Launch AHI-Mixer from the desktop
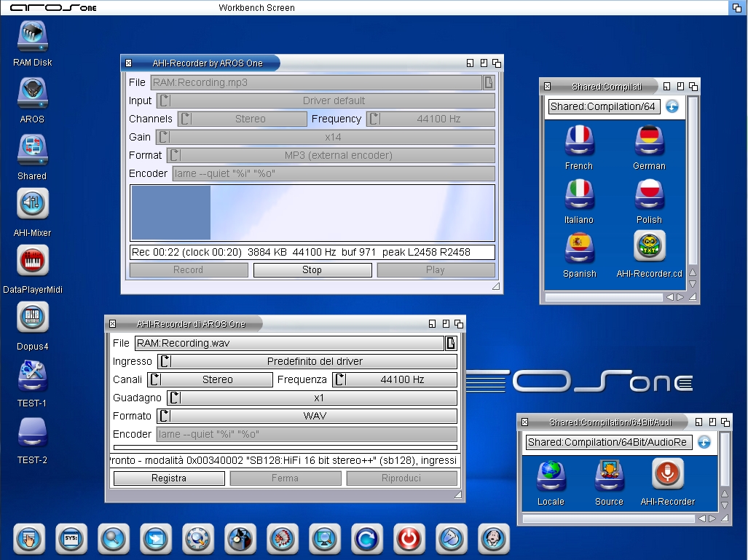The image size is (748, 560). 33,204
